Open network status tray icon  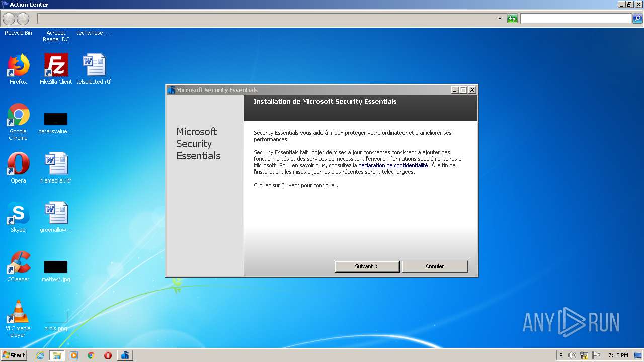point(584,355)
